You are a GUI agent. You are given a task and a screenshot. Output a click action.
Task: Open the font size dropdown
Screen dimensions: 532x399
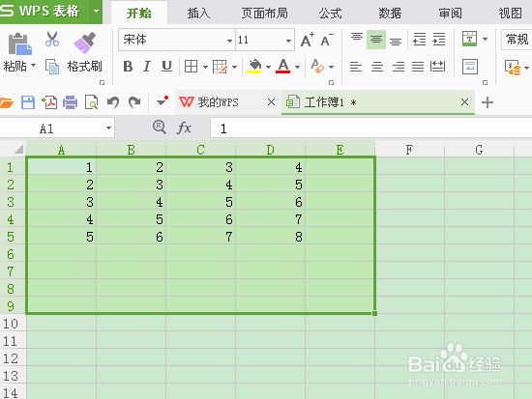[289, 41]
